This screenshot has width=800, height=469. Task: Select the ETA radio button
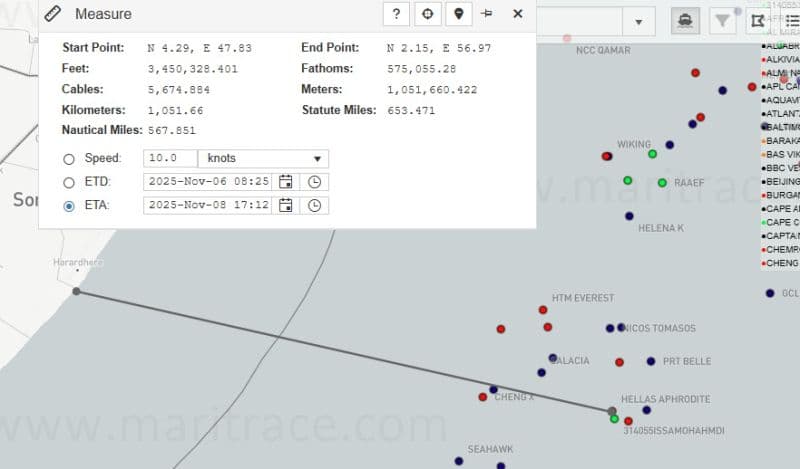(x=69, y=207)
